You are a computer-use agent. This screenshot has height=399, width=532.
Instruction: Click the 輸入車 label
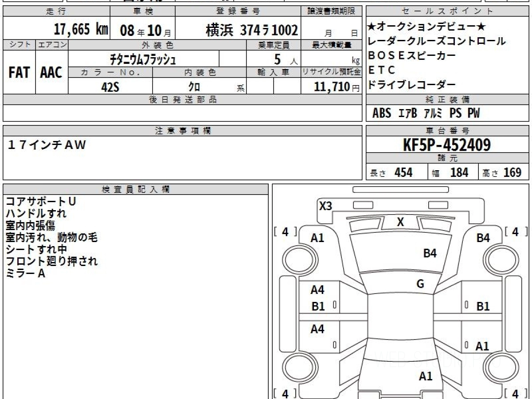(x=274, y=73)
